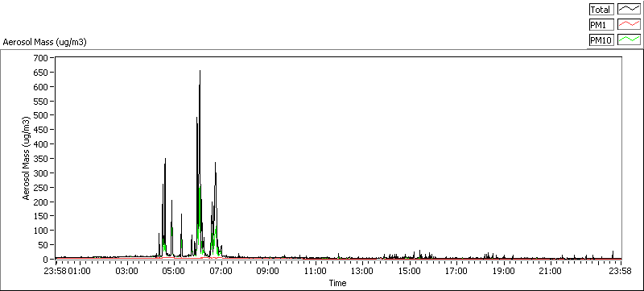Click the x-axis time 15:00
Screen dimensions: 644x291
(410, 271)
